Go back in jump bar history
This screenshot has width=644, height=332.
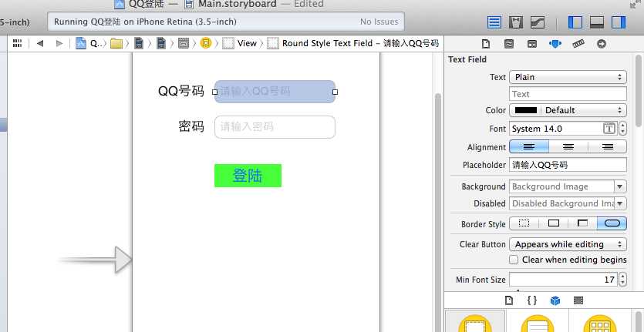(40, 43)
